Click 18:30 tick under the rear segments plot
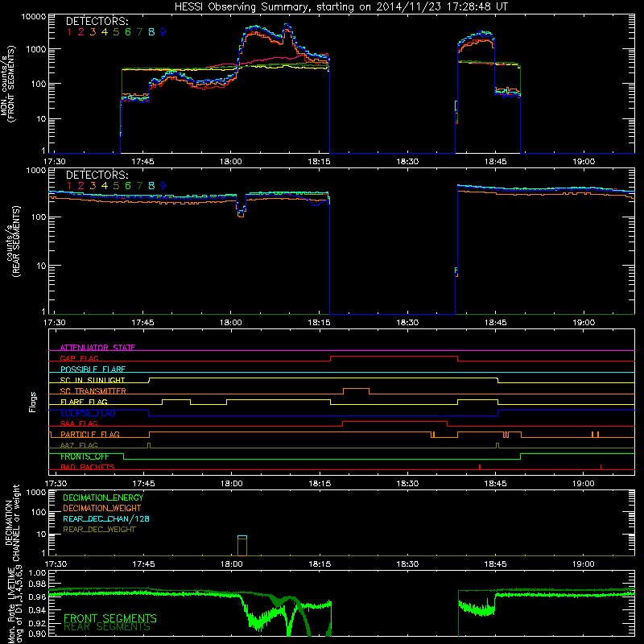This screenshot has height=644, width=644. coord(407,323)
